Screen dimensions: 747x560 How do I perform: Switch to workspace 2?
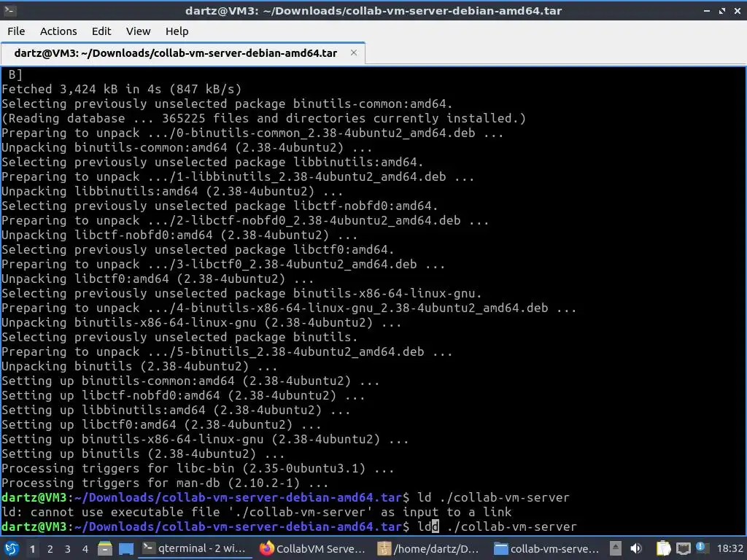pyautogui.click(x=50, y=549)
